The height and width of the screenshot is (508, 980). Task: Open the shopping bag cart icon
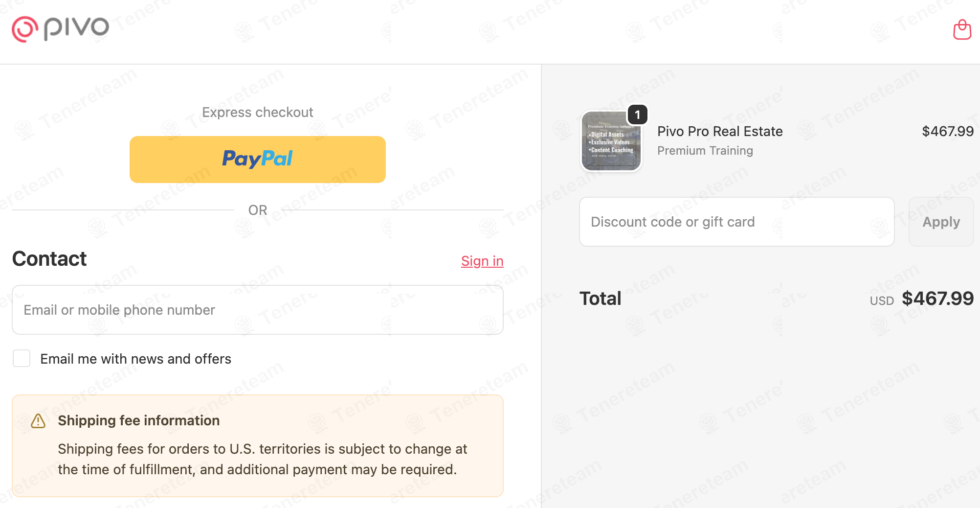pos(962,30)
